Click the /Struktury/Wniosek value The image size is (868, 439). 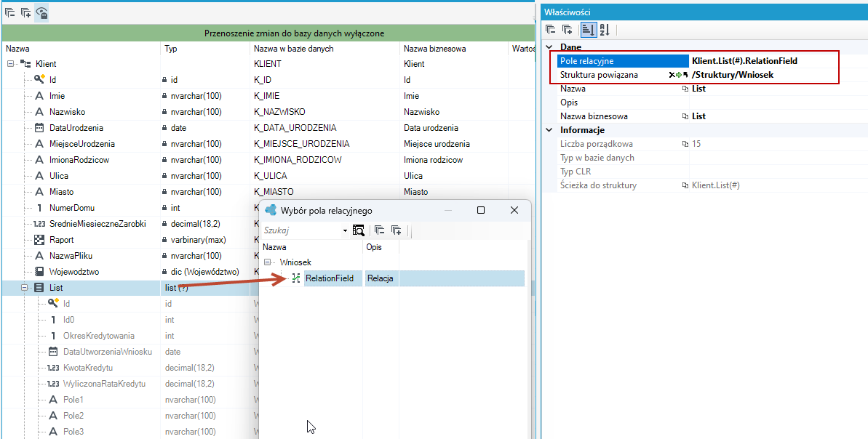(733, 75)
